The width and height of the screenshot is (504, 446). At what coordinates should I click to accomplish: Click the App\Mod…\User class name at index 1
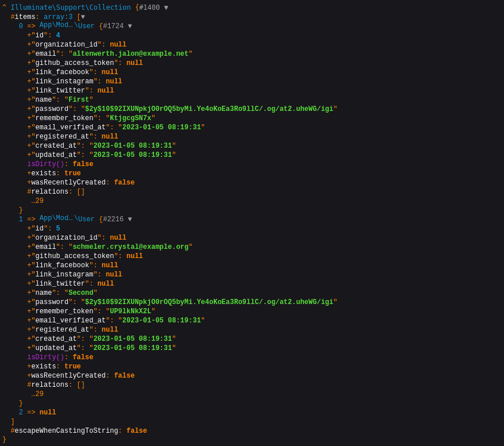tap(67, 219)
